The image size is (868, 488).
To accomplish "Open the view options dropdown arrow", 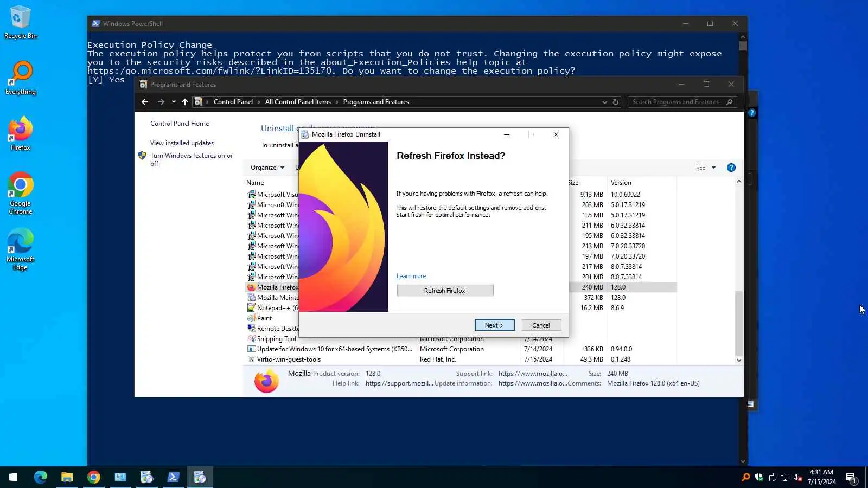I will (x=713, y=168).
